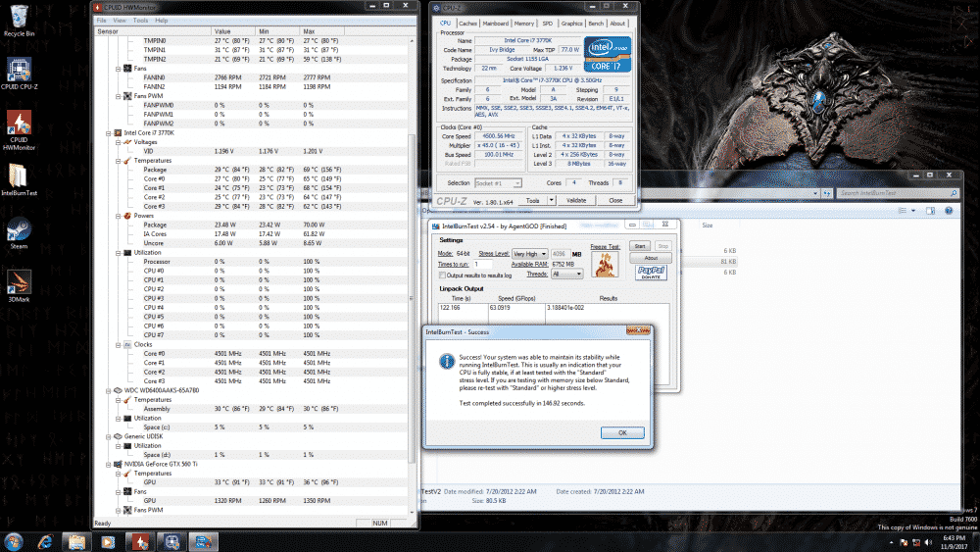
Task: Launch 3DMark desktop shortcut
Action: [19, 285]
